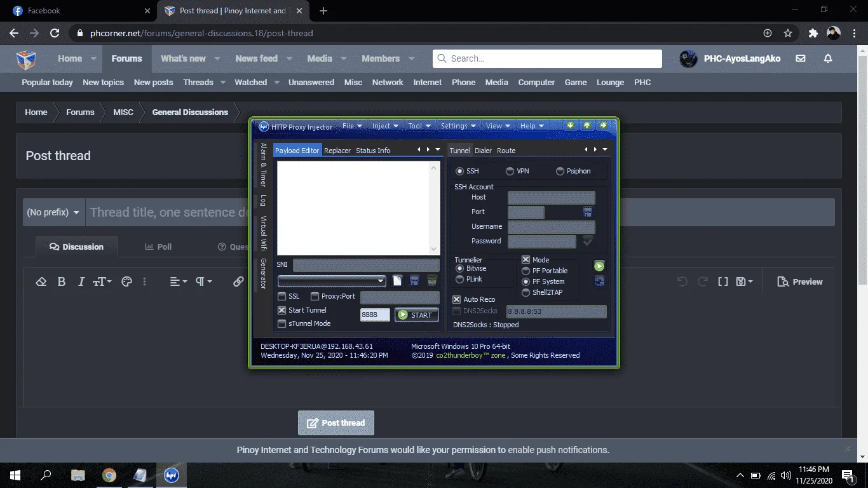Click the eraser remove formatting icon

click(41, 281)
